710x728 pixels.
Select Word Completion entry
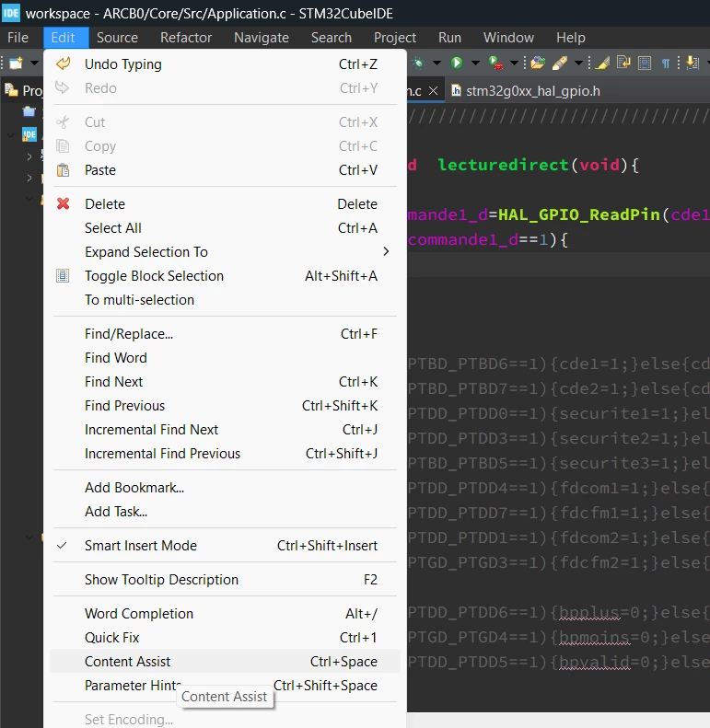coord(225,614)
